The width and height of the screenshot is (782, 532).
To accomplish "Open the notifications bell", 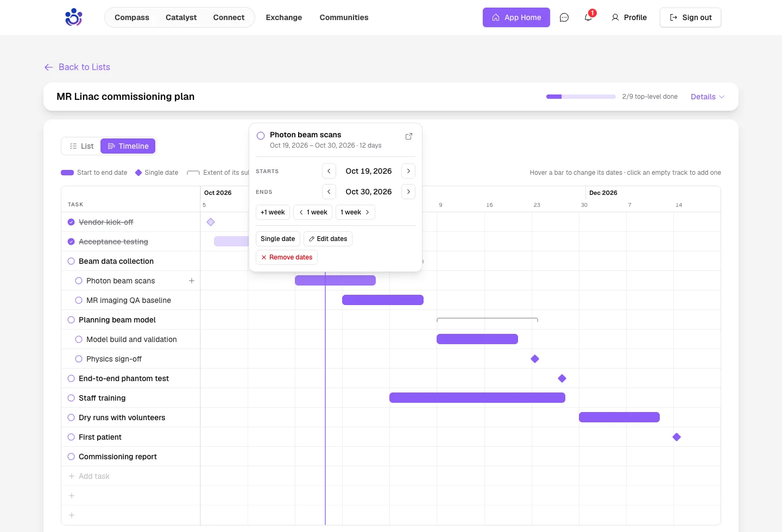I will [x=588, y=17].
